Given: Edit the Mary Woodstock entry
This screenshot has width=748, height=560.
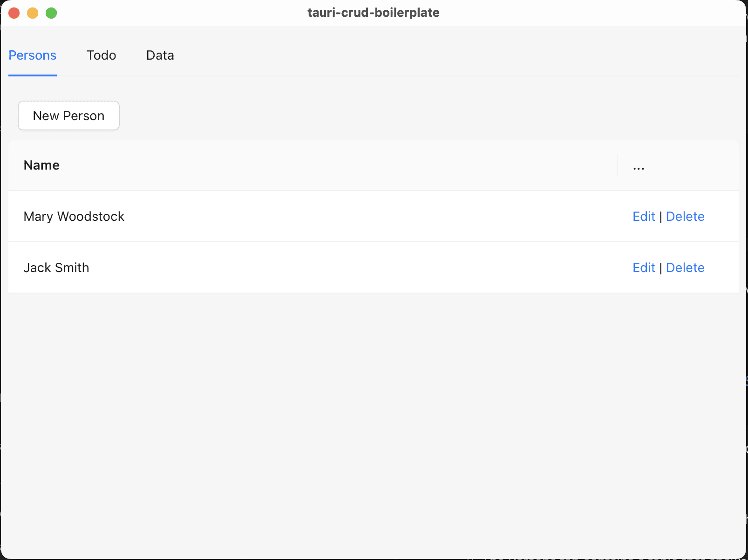Looking at the screenshot, I should tap(644, 217).
